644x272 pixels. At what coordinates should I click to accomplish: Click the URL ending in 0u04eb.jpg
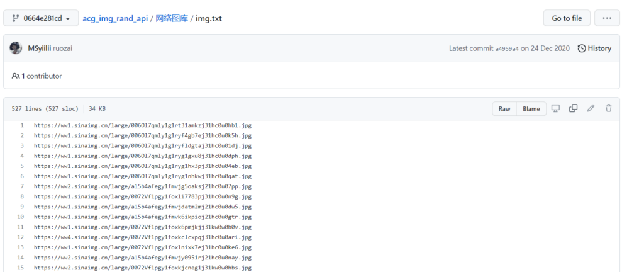point(143,166)
